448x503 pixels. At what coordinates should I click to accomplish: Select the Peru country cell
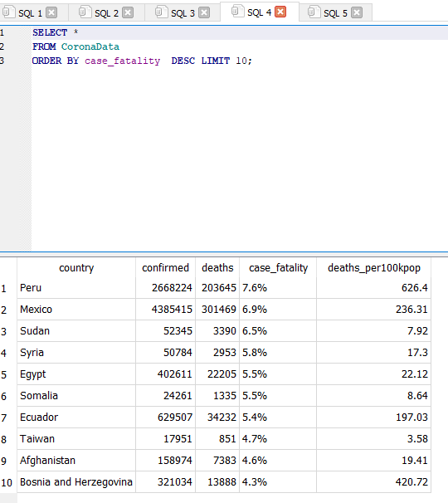point(76,288)
